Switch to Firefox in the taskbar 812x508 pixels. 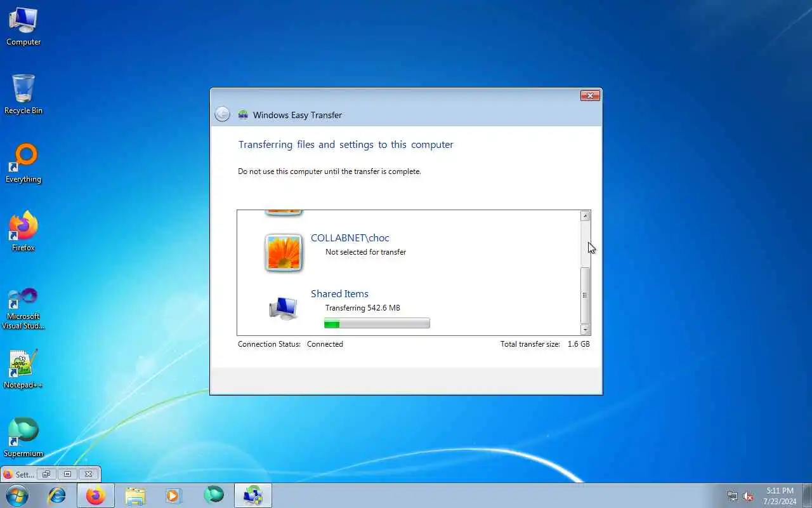tap(96, 495)
